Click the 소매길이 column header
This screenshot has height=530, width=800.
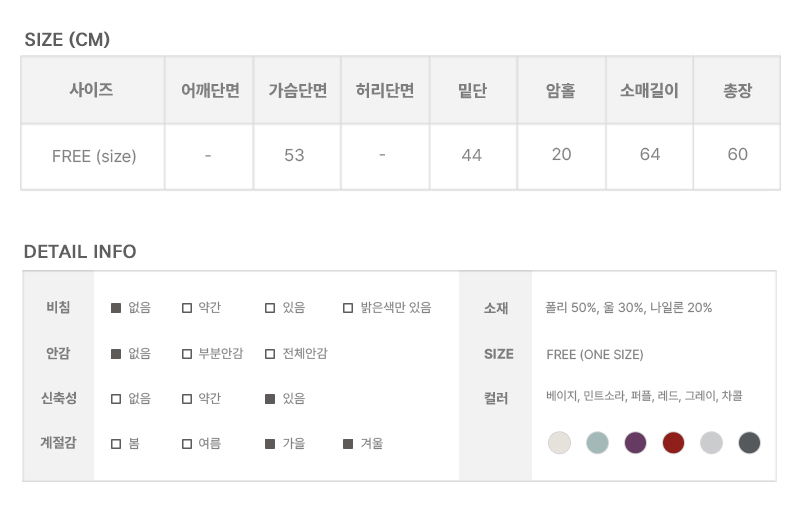[x=649, y=90]
